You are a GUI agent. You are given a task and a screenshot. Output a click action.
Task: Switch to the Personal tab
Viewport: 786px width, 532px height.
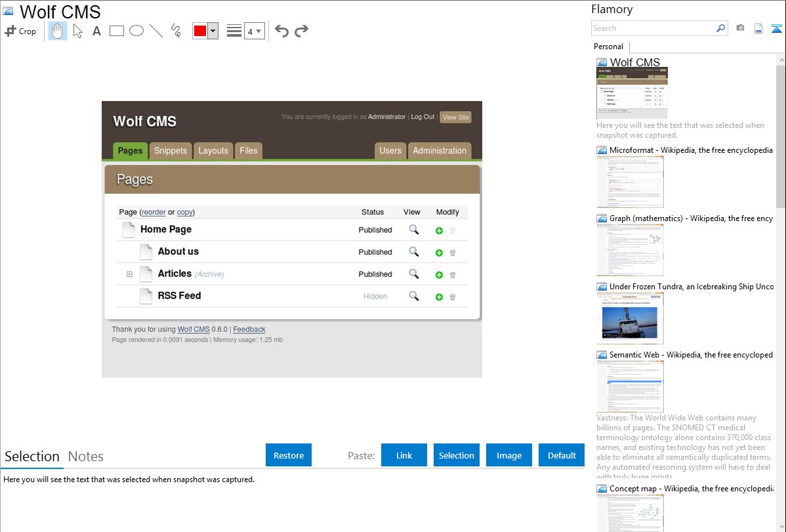tap(609, 46)
